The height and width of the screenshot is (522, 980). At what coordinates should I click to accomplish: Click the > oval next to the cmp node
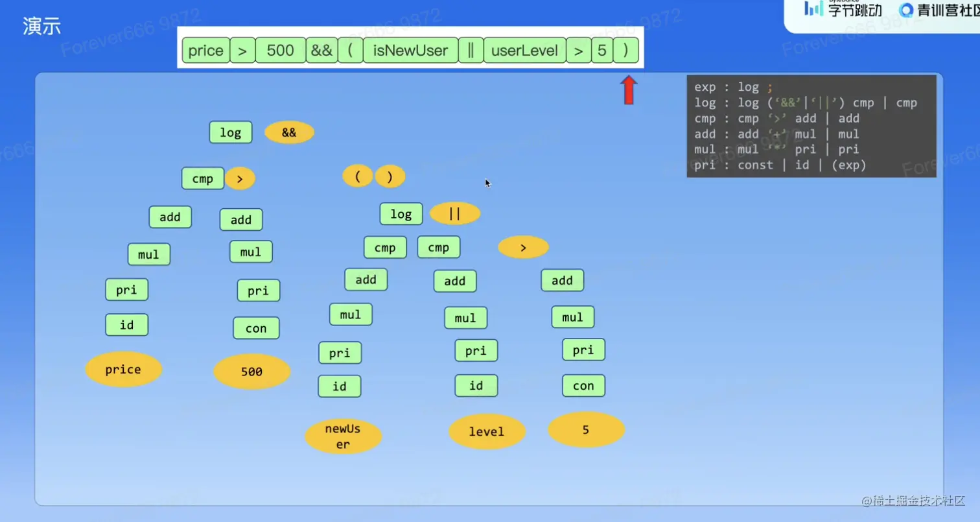[x=240, y=179]
